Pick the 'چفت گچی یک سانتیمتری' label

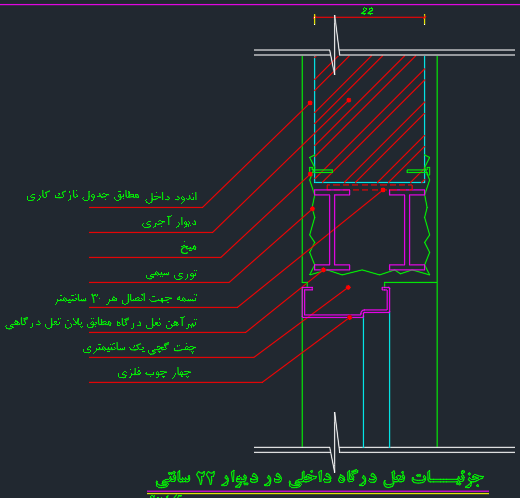pyautogui.click(x=139, y=348)
